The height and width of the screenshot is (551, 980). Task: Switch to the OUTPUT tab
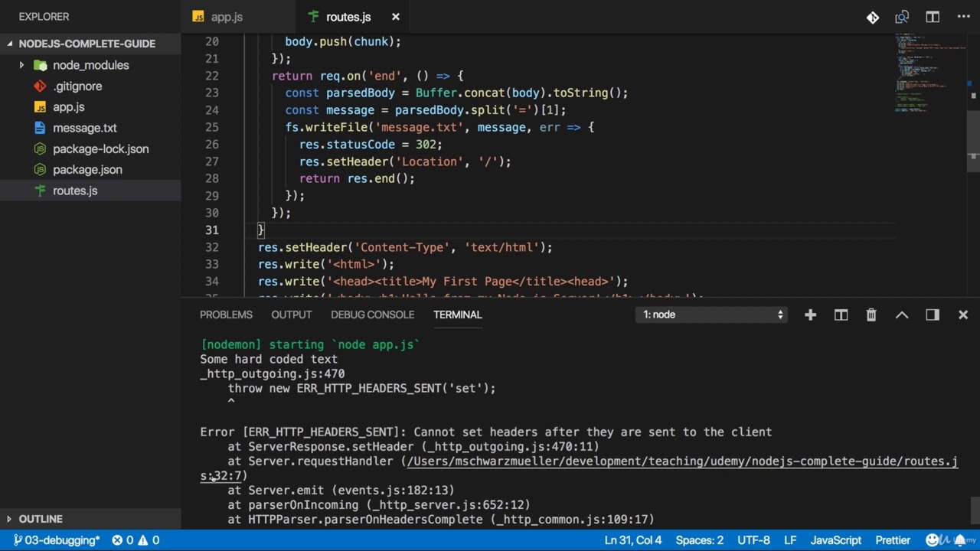click(291, 315)
